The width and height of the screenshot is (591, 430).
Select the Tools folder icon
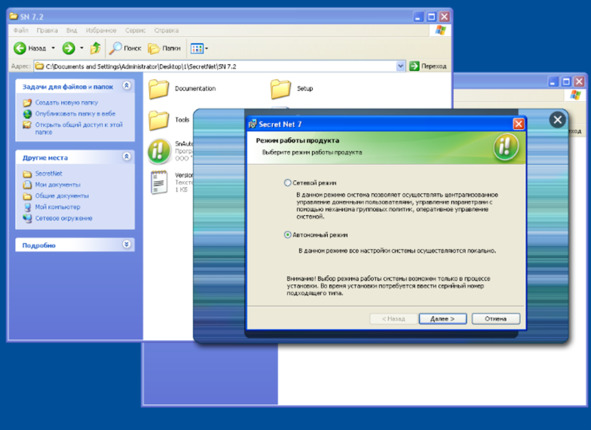pyautogui.click(x=158, y=120)
